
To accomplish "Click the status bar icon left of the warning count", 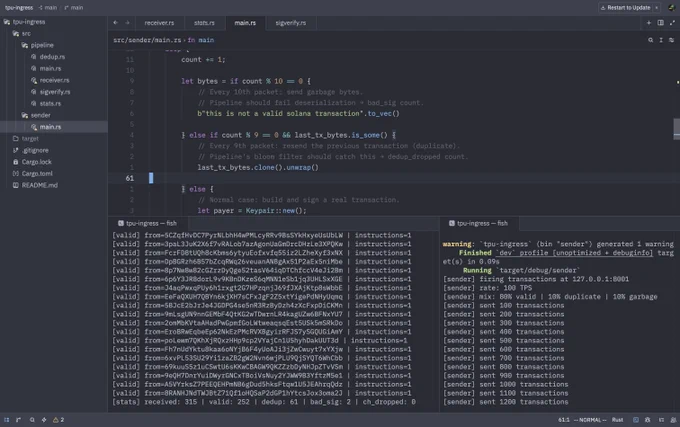I will (44, 420).
